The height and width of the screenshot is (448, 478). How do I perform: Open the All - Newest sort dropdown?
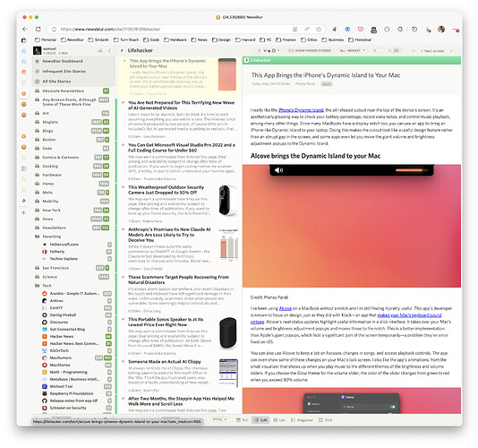353,51
